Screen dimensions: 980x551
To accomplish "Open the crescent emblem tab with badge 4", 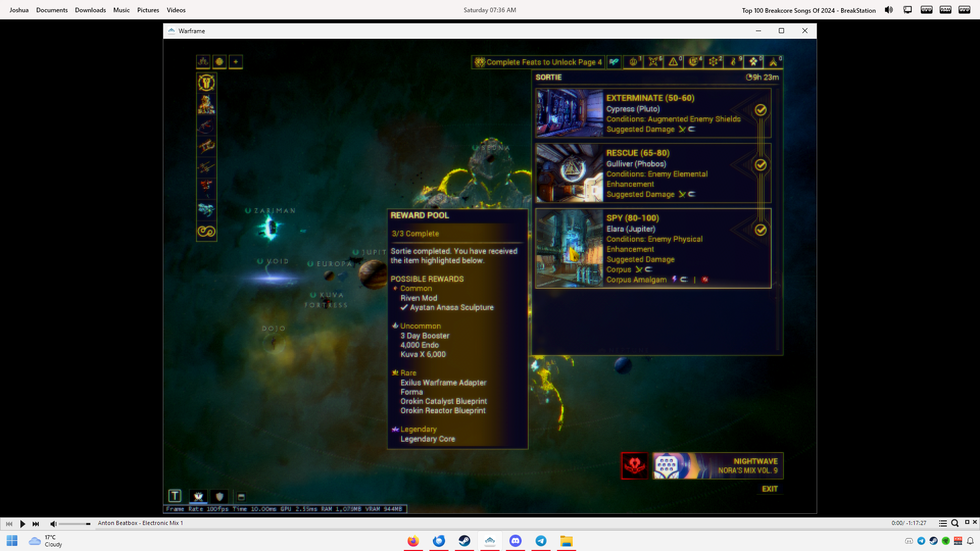I will (694, 62).
